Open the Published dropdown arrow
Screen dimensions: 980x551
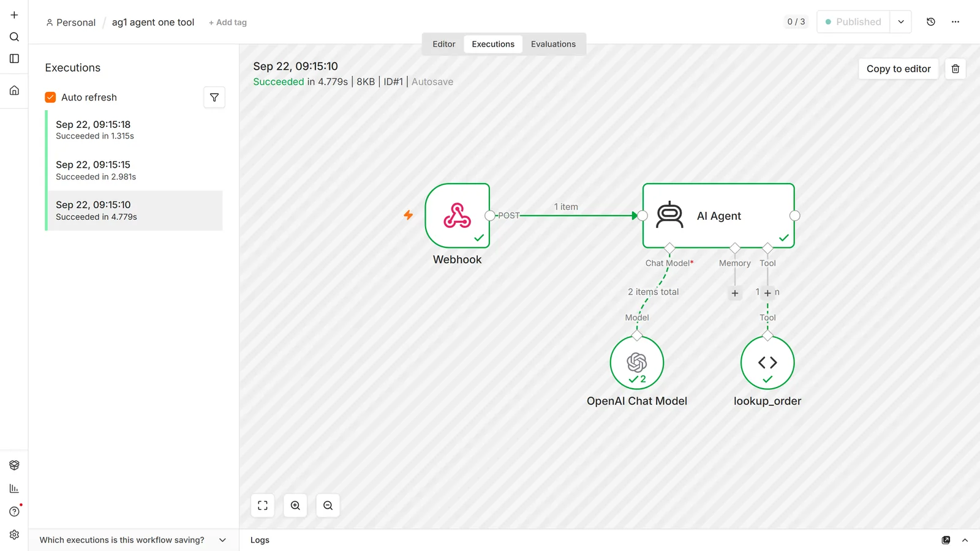click(x=901, y=22)
